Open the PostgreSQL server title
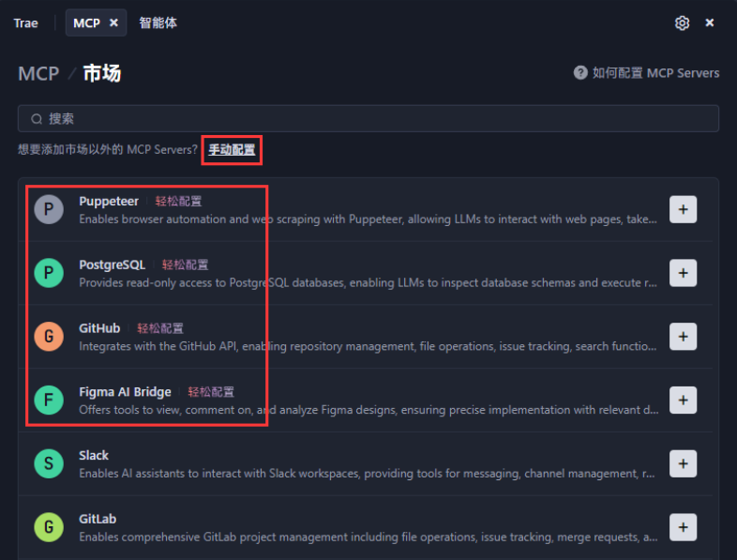This screenshot has height=560, width=737. pos(112,265)
